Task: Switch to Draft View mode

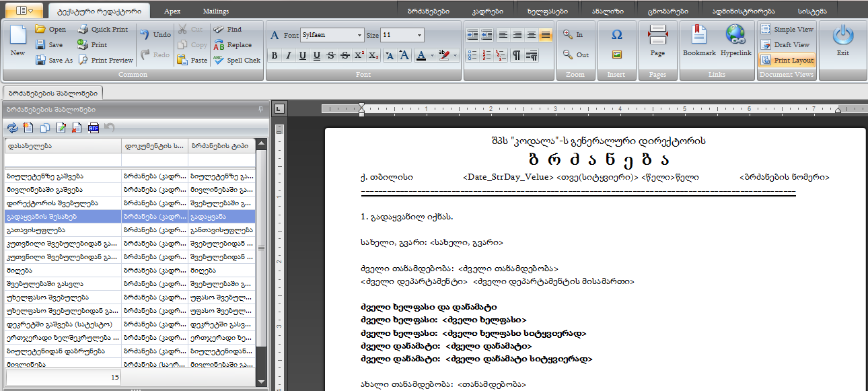Action: pos(787,44)
